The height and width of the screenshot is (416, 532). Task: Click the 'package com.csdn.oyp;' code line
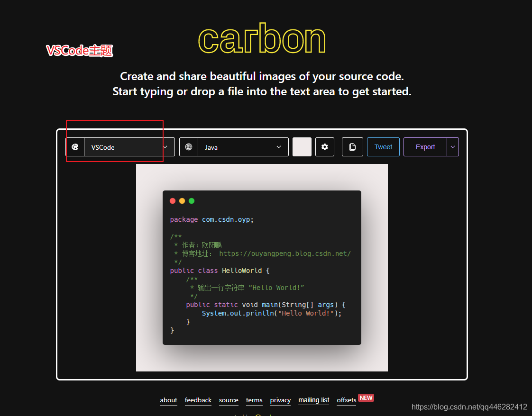coord(212,219)
